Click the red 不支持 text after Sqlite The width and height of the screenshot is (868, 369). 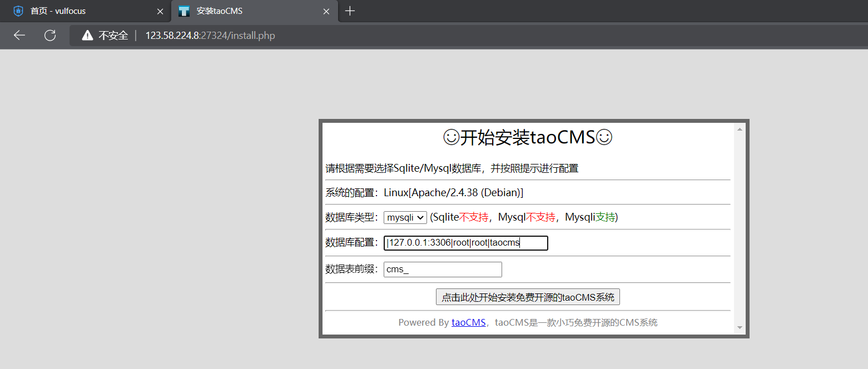474,217
